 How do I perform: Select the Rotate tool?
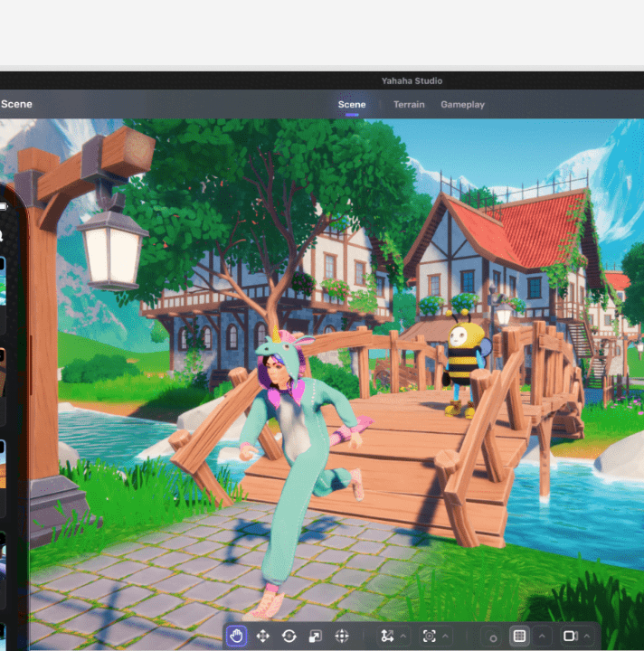point(289,636)
